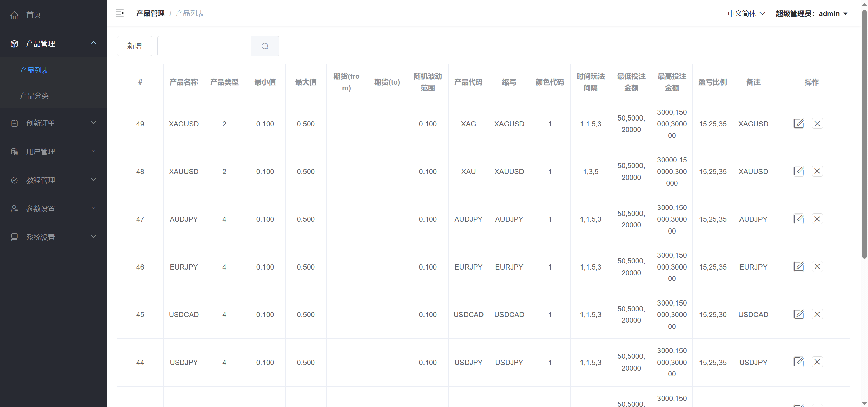Open the admin user dropdown
The width and height of the screenshot is (868, 407).
(811, 14)
